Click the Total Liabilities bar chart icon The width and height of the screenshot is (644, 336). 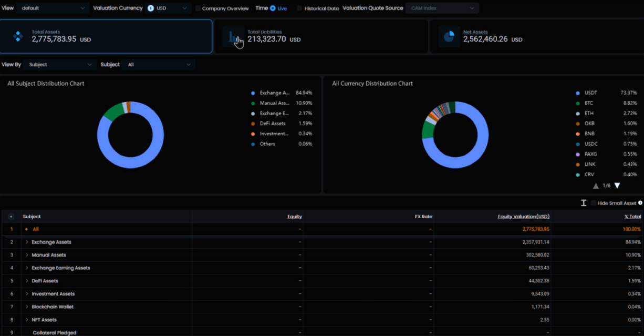[233, 37]
